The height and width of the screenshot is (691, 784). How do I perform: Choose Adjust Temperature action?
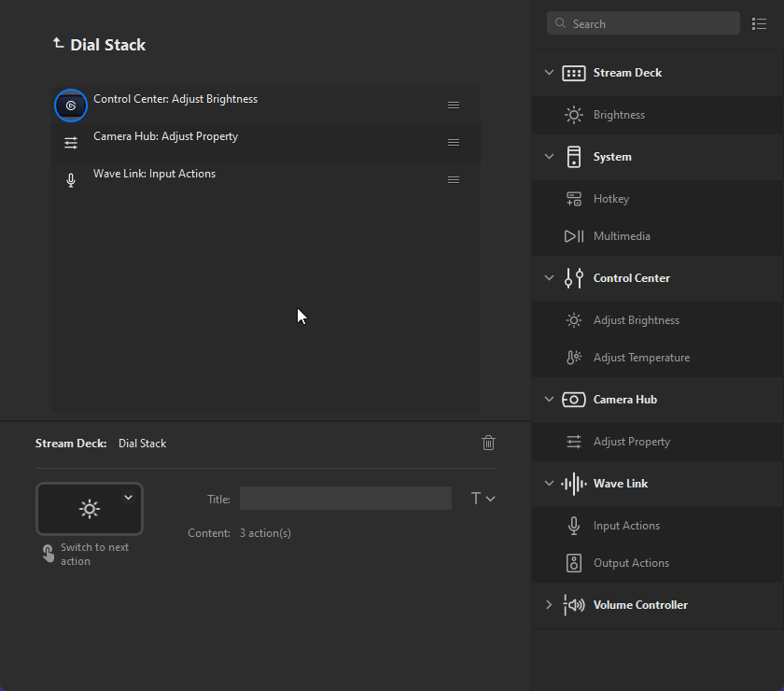point(641,358)
